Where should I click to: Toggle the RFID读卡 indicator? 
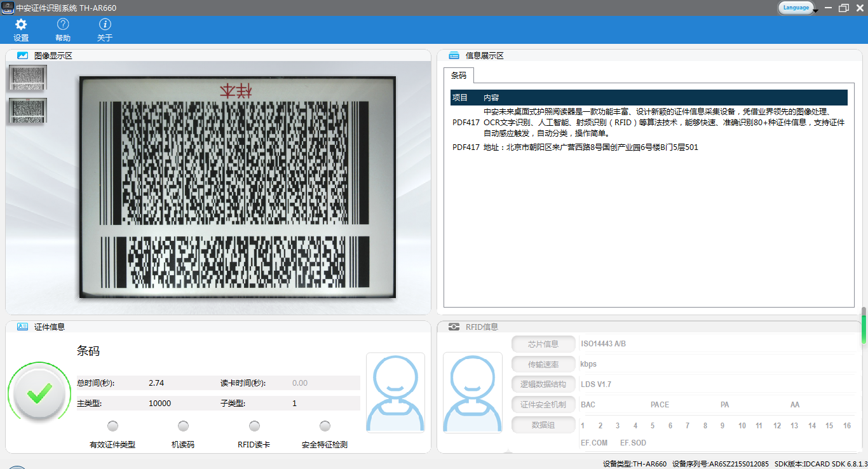[254, 426]
